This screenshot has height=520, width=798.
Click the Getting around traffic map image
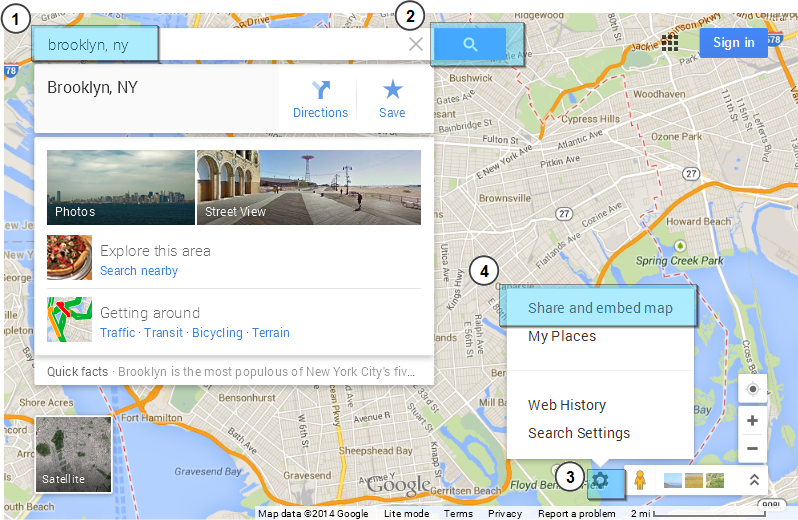(x=70, y=319)
